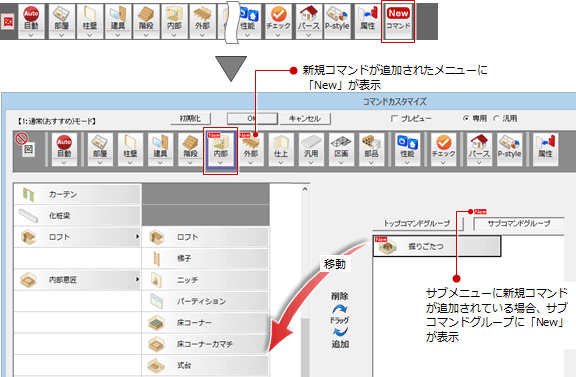Open dropdown arrow under 自動 in top toolbar
This screenshot has height=377, width=576.
pyautogui.click(x=31, y=35)
